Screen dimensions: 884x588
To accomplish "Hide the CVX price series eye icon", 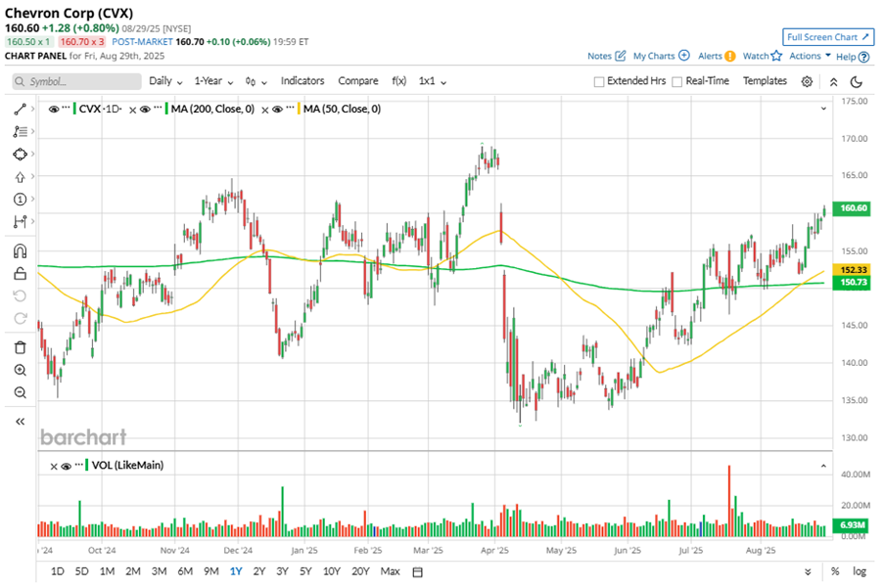I will coord(54,110).
